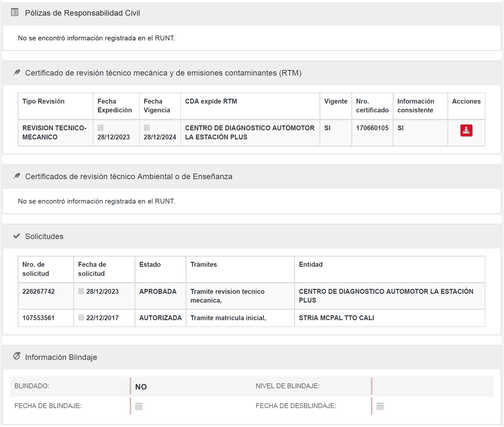Select the REVISION TECNICO-MECANICO cell
The height and width of the screenshot is (427, 504).
[x=56, y=133]
